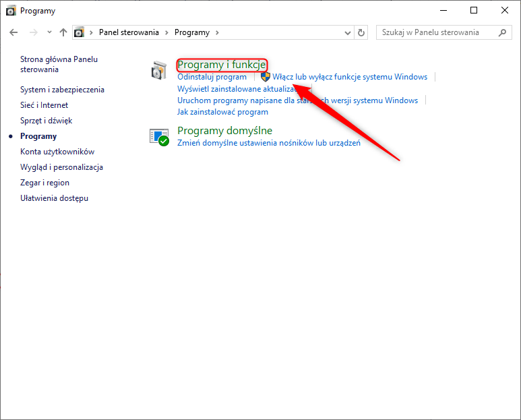The image size is (521, 420).
Task: Close the Programy window
Action: (x=505, y=10)
